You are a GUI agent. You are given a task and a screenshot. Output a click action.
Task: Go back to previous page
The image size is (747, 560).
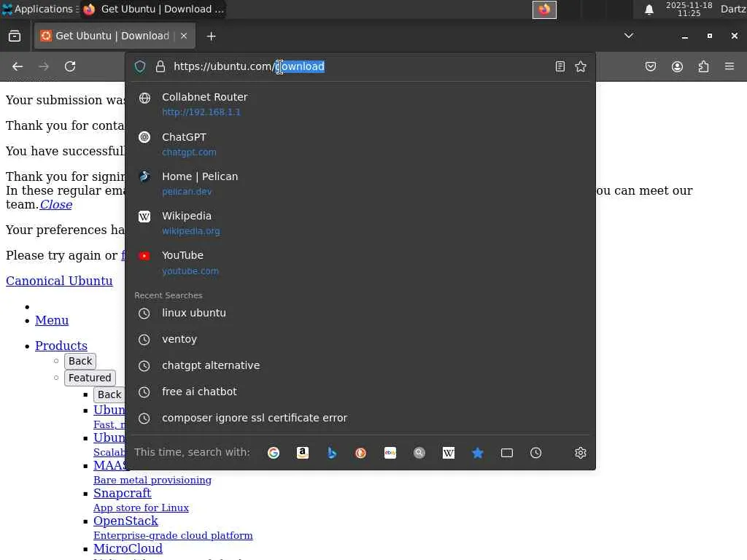(18, 66)
